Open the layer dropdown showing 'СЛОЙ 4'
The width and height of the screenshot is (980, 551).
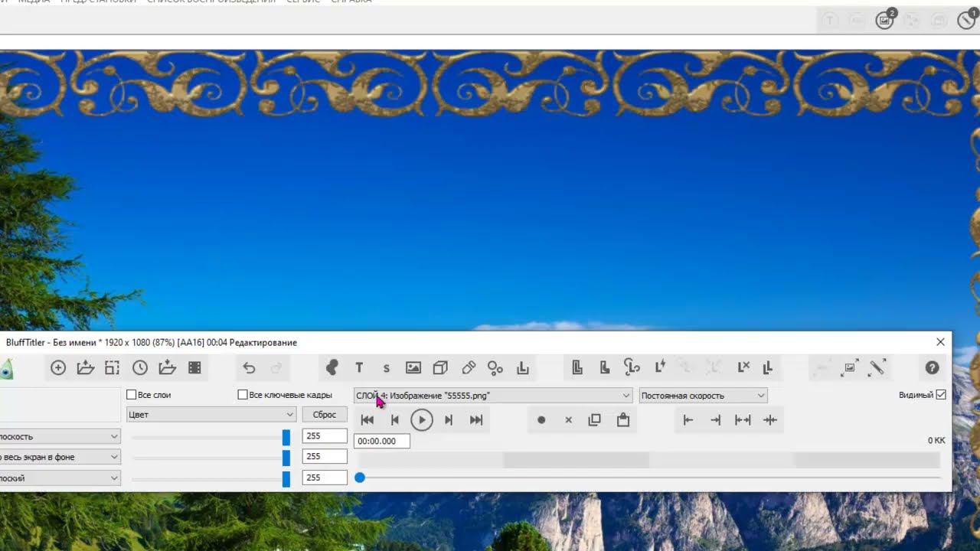pos(492,396)
